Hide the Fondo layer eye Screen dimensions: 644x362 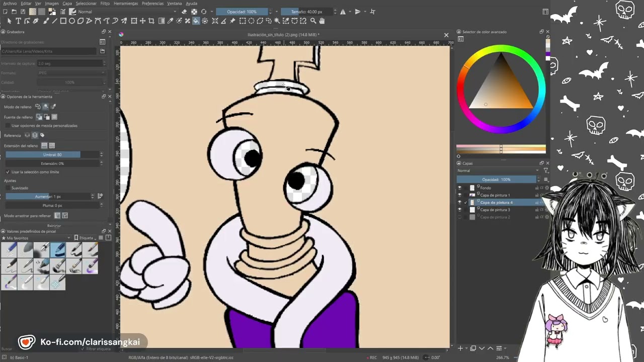tap(459, 188)
